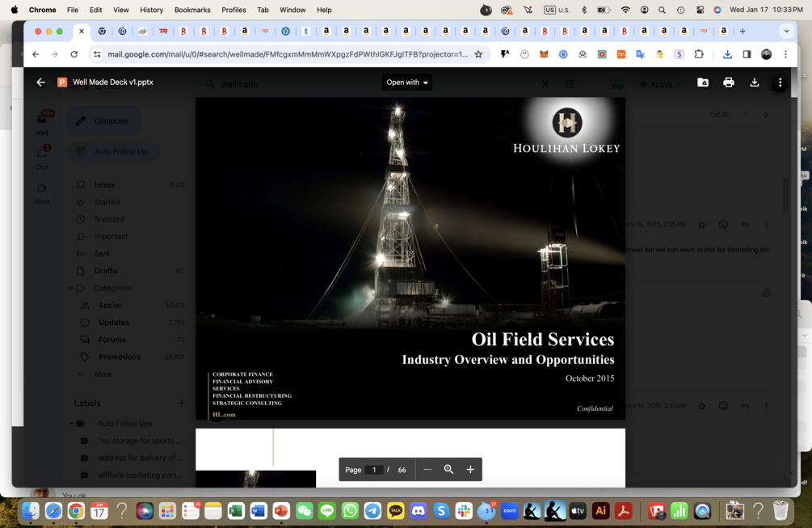
Task: Open the 'Open with' dropdown
Action: tap(407, 82)
